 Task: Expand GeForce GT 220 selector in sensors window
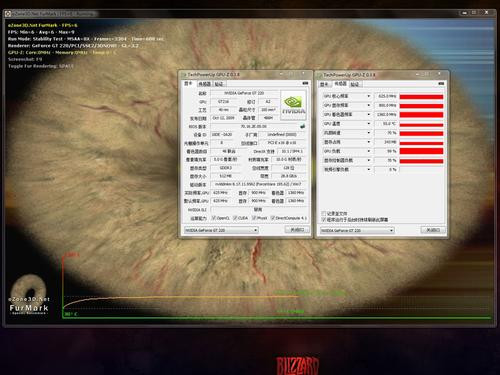(391, 230)
